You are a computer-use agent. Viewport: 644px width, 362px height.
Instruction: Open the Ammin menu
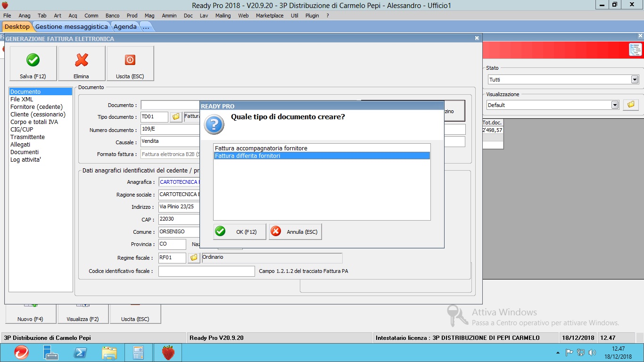coord(169,16)
